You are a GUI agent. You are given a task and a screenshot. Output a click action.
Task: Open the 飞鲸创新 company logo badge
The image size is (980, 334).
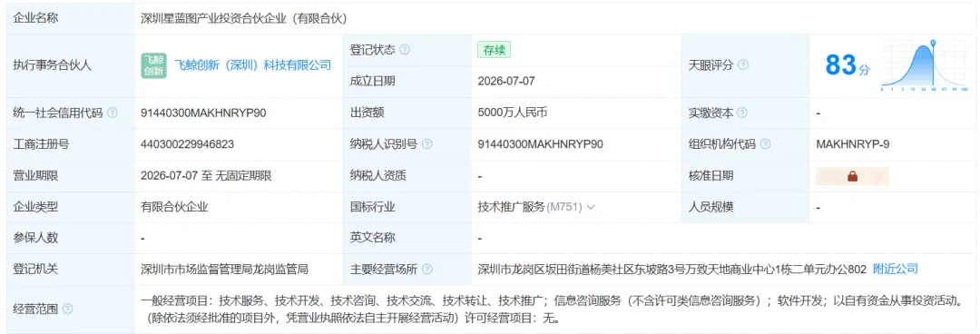coord(153,65)
